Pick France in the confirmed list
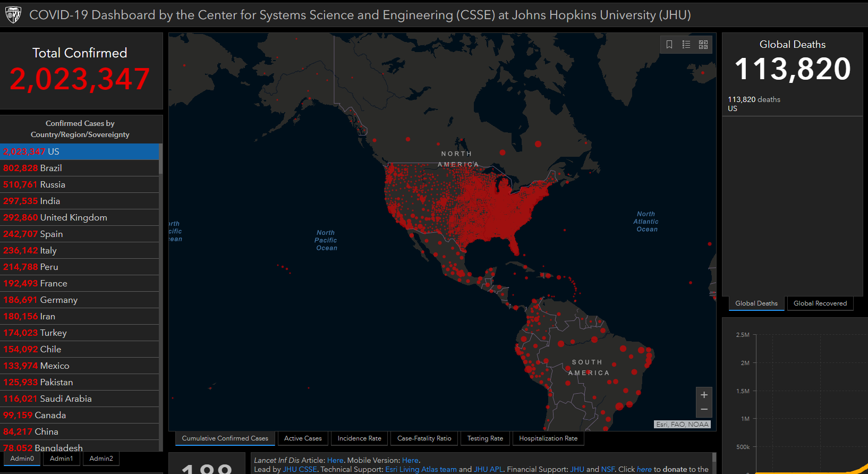Viewport: 868px width, 474px height. (x=80, y=283)
